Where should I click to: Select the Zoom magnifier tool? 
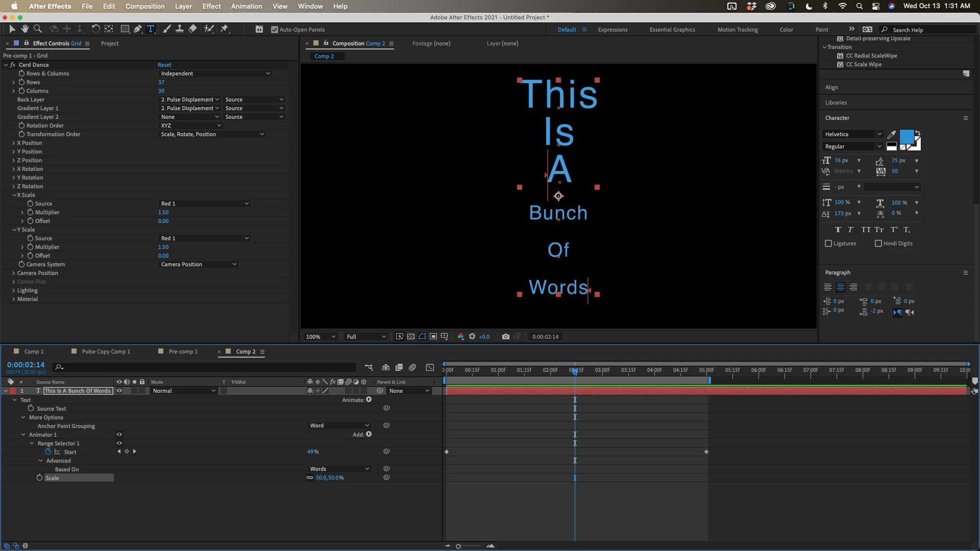38,29
